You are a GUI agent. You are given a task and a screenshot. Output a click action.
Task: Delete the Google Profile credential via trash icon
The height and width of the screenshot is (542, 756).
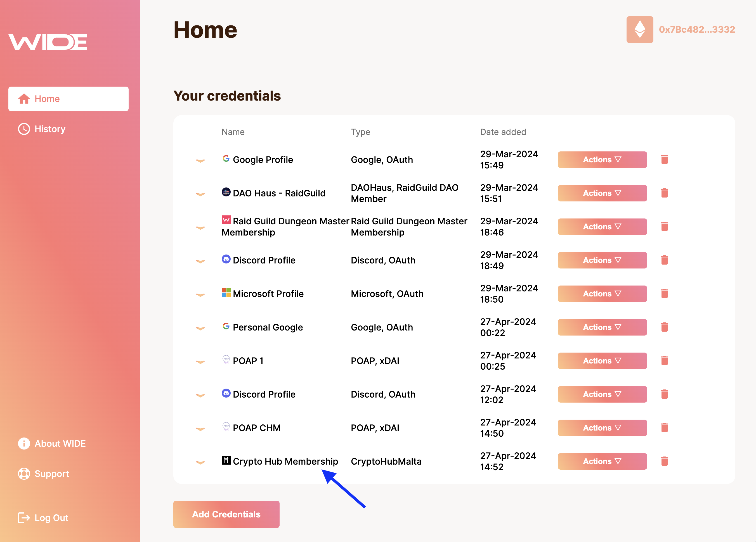coord(664,160)
